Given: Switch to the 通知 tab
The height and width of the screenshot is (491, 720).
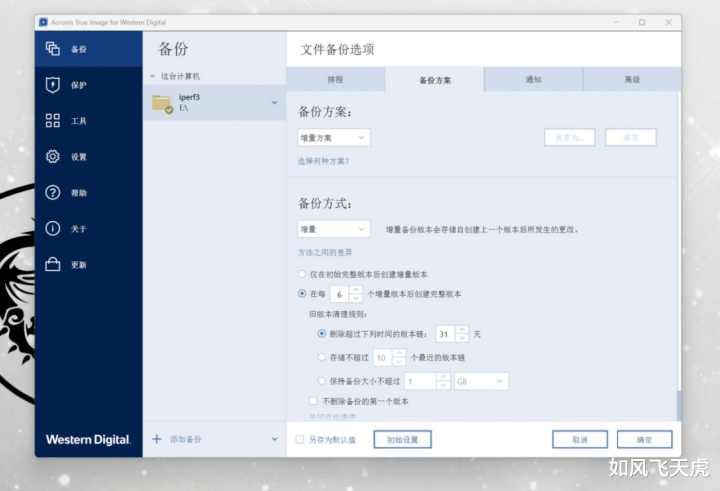Looking at the screenshot, I should [534, 79].
